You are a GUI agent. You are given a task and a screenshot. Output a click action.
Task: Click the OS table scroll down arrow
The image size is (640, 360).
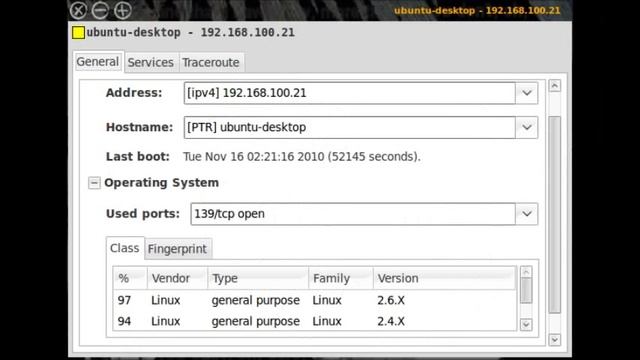(x=526, y=324)
